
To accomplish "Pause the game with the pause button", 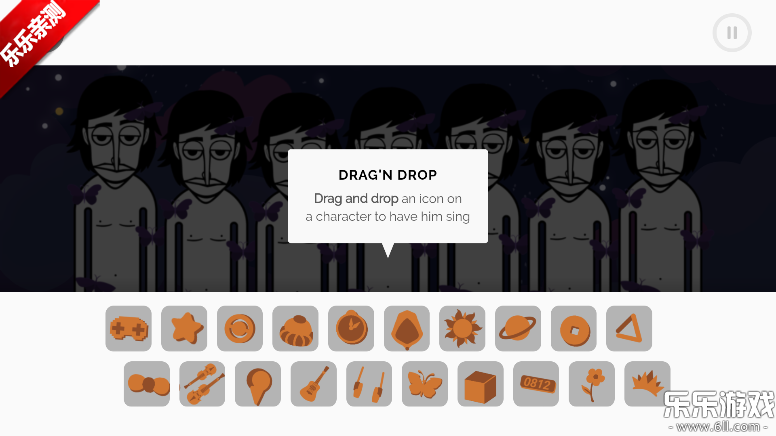I will [x=732, y=33].
